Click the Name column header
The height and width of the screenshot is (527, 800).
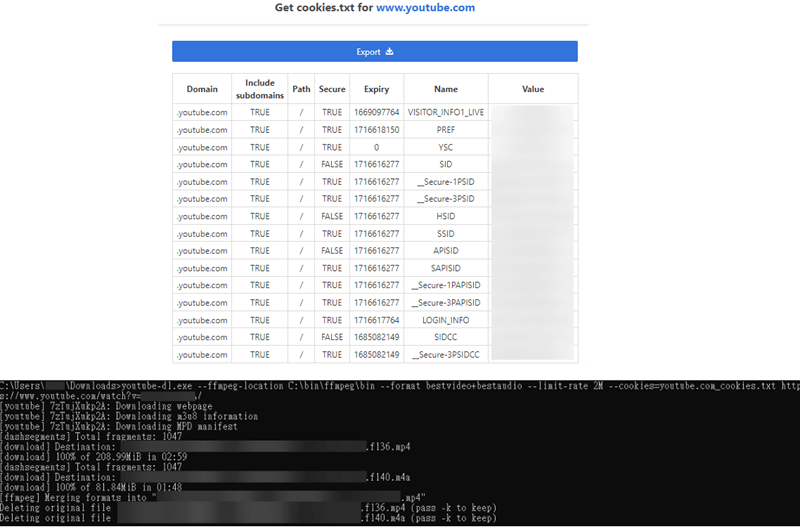pyautogui.click(x=446, y=89)
